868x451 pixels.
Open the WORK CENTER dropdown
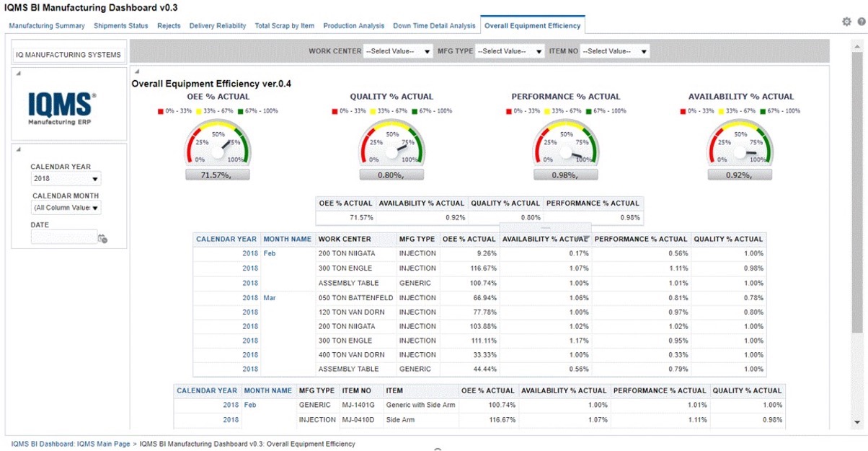click(397, 51)
